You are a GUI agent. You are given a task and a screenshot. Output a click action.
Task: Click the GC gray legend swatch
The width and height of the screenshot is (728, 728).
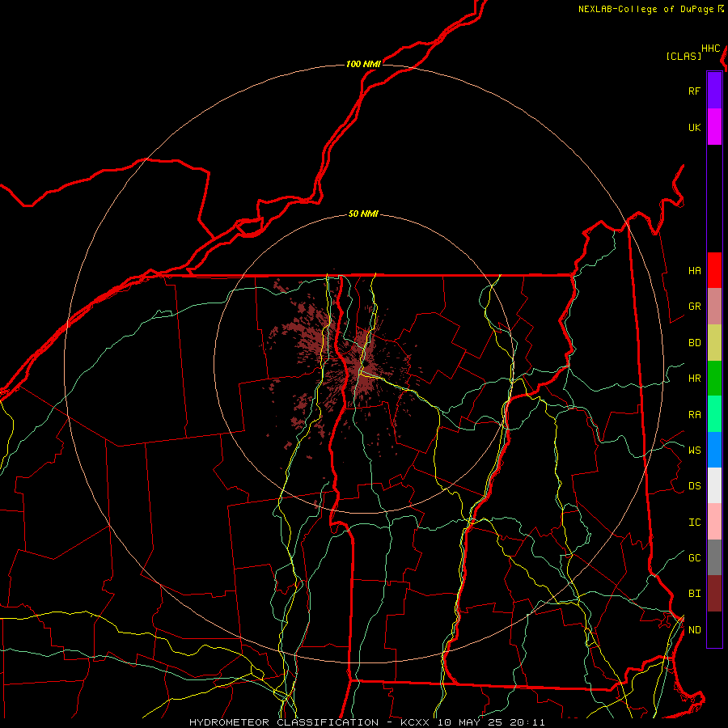(714, 557)
